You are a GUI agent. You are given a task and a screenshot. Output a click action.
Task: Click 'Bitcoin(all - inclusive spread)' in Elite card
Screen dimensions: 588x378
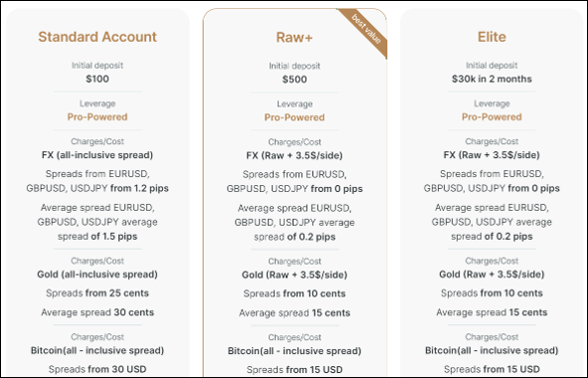pyautogui.click(x=491, y=350)
